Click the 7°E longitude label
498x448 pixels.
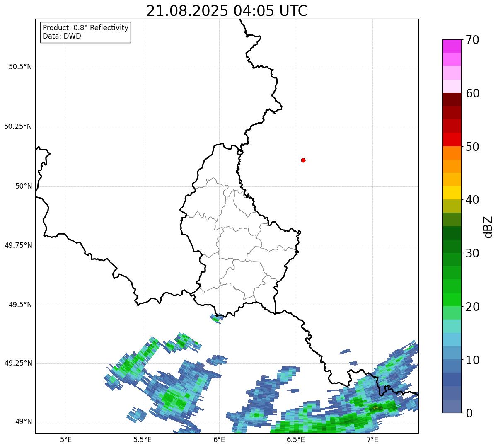click(x=372, y=439)
